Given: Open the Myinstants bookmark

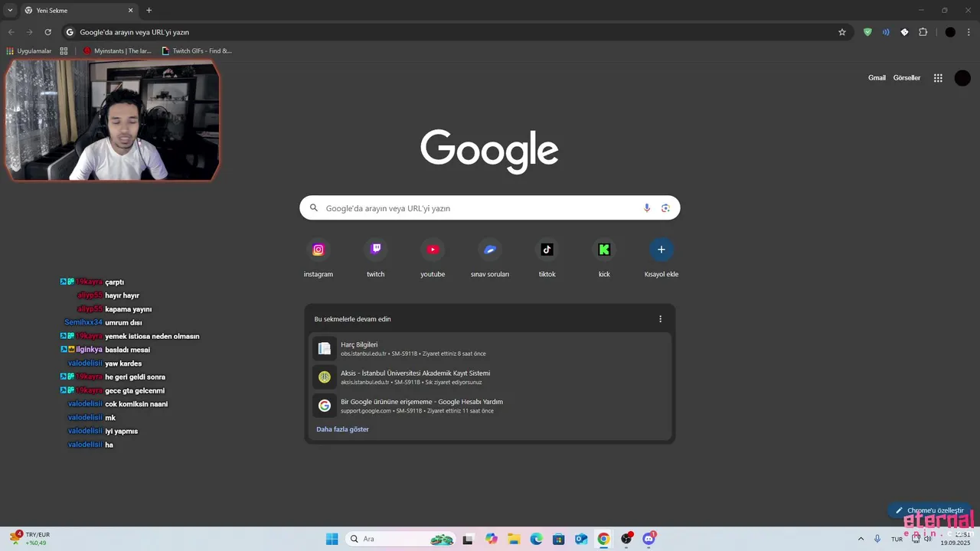Looking at the screenshot, I should pos(117,51).
